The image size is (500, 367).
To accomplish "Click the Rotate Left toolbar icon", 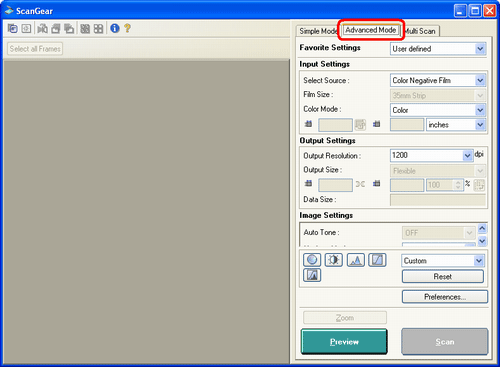I will pyautogui.click(x=56, y=29).
